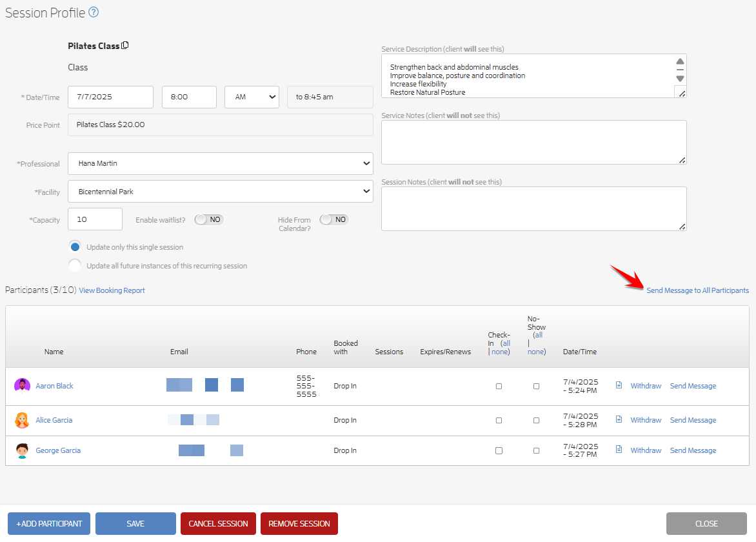Viewport: 756px width, 542px height.
Task: Click the time field showing 8:00
Action: [x=189, y=97]
